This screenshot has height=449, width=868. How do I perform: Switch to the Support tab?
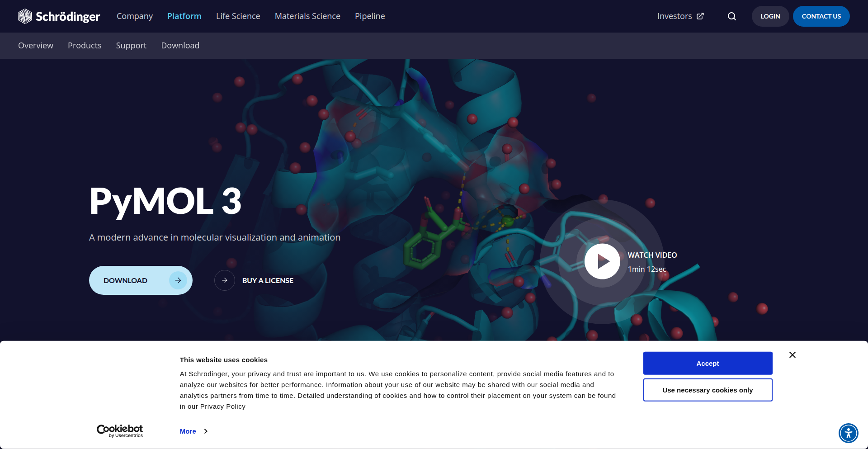coord(131,46)
